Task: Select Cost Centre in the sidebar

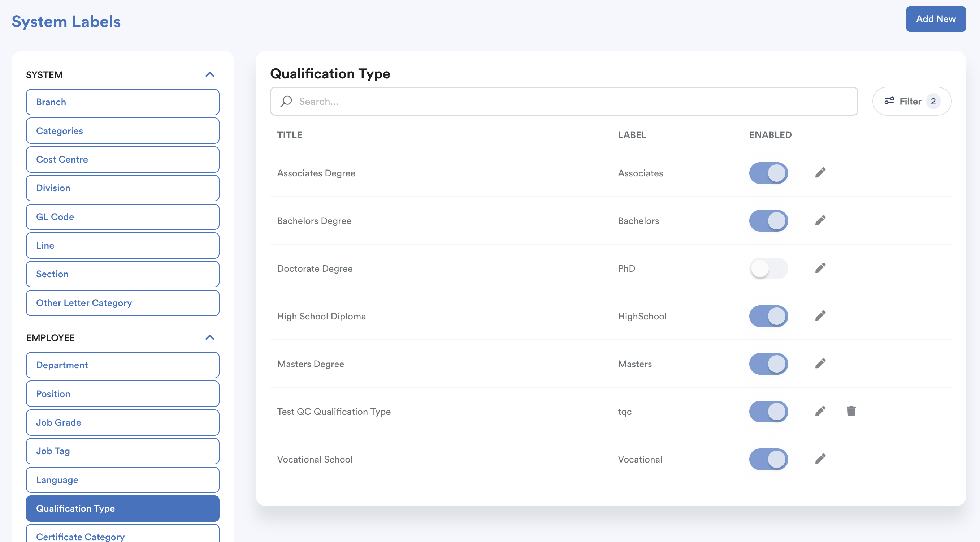Action: coord(122,159)
